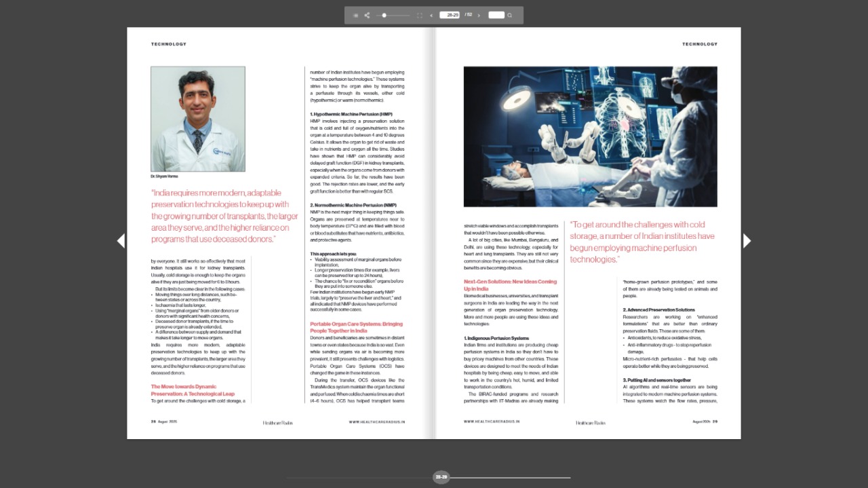Click the share icon in toolbar
Image resolution: width=868 pixels, height=488 pixels.
point(367,15)
